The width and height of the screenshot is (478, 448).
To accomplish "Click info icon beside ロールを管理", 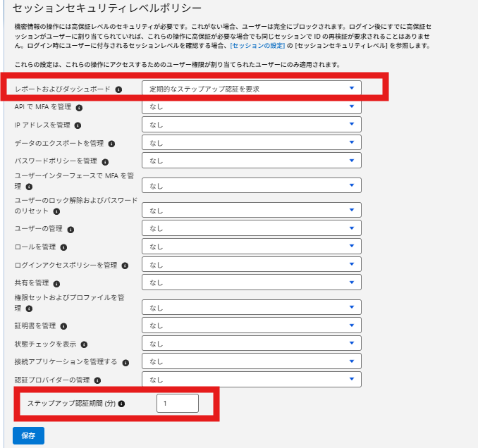I will 63,247.
